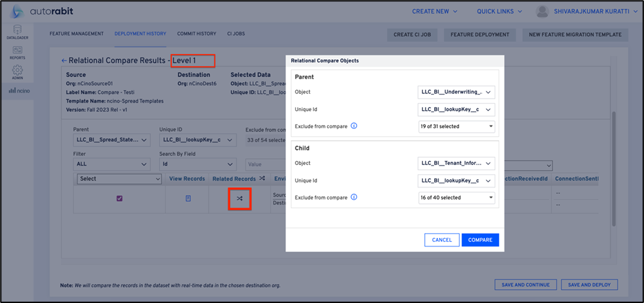Open the Reports sidebar icon
Image resolution: width=644 pixels, height=303 pixels.
click(x=17, y=52)
